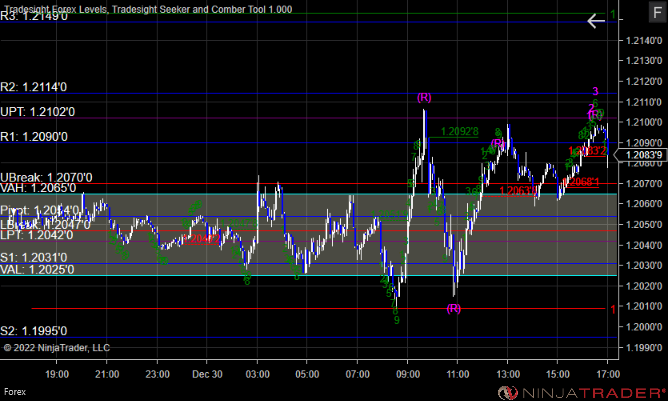This screenshot has height=401, width=668.
Task: Click the red 1.2068'1 price annotation
Action: (x=580, y=182)
